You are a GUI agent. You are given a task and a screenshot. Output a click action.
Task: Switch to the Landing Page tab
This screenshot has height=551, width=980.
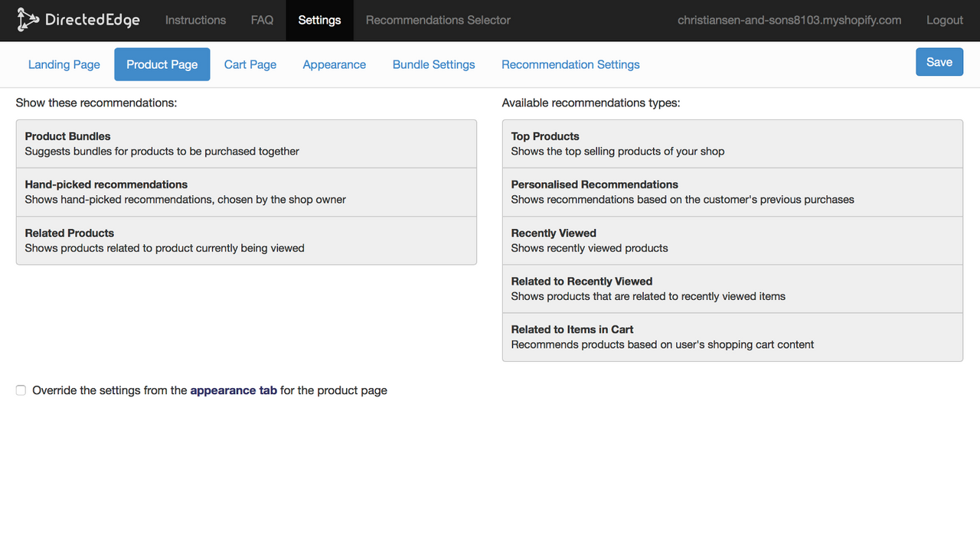64,64
